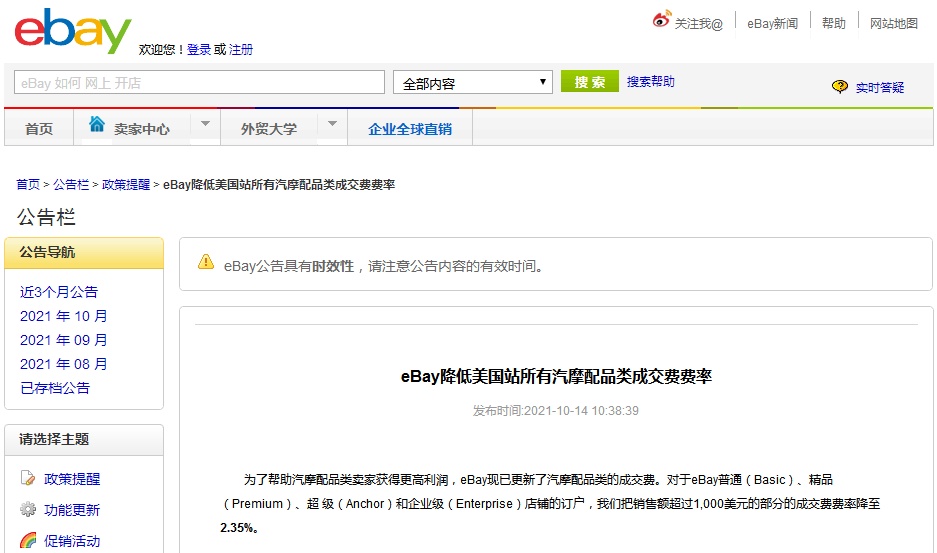The image size is (937, 553).
Task: Expand the 外贸大学 dropdown arrow
Action: click(332, 124)
